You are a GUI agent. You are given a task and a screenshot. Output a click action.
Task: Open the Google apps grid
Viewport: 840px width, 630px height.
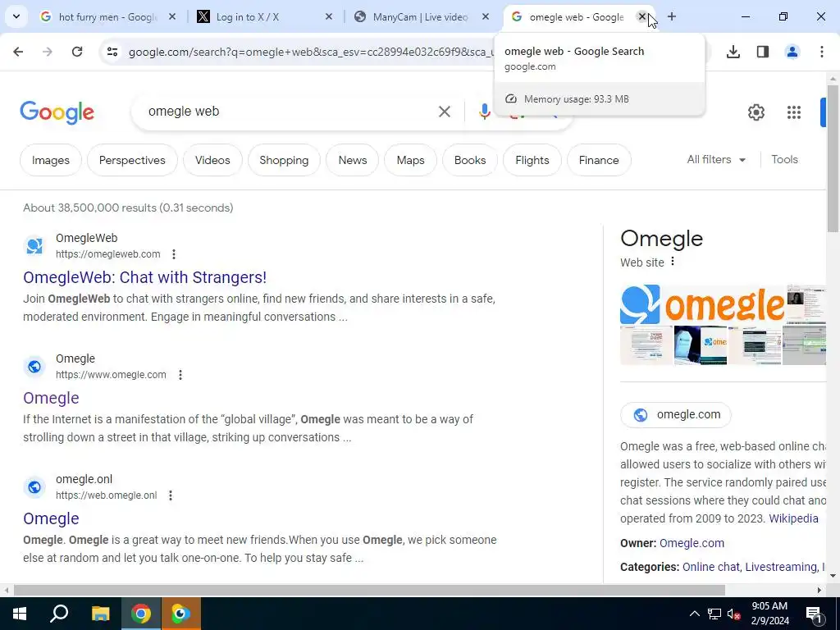(x=794, y=112)
